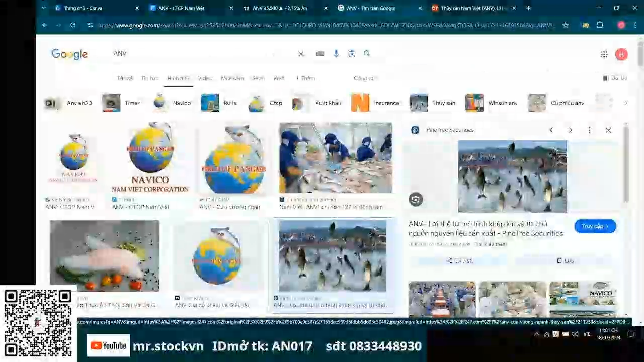Open the Đã lưu saved items
The width and height of the screenshot is (644, 362).
click(615, 78)
